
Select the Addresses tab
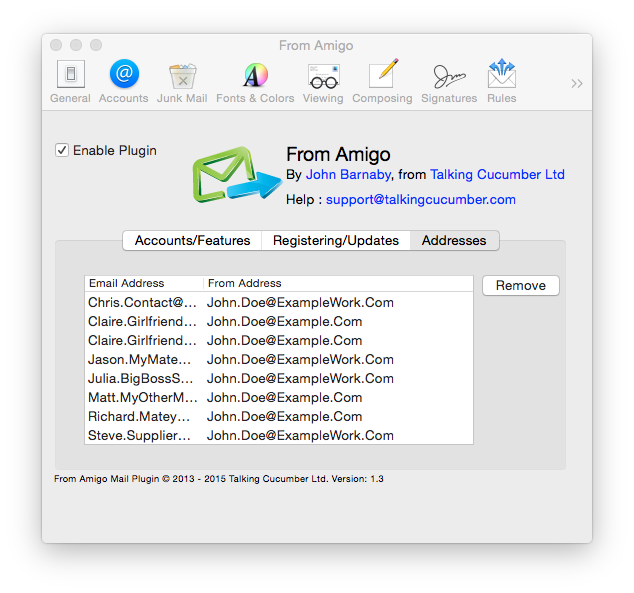point(454,241)
